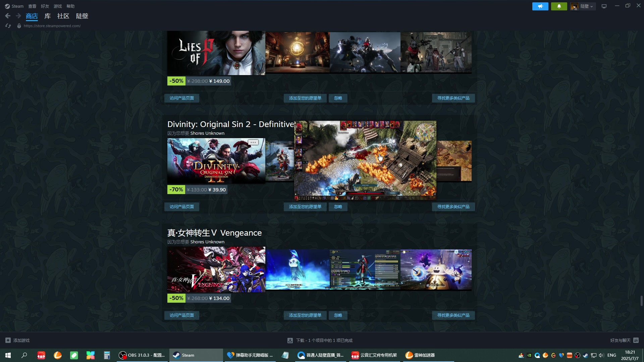Open the three-dots menu on Divinity capsule
The width and height of the screenshot is (644, 362).
tap(253, 142)
